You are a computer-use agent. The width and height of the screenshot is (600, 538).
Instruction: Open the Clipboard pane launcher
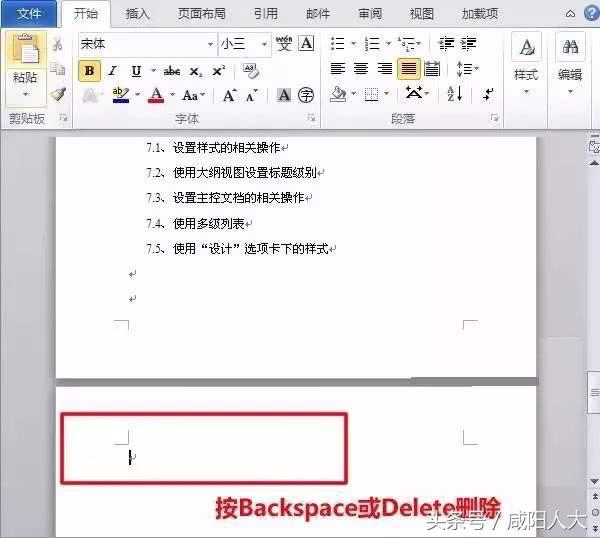64,118
